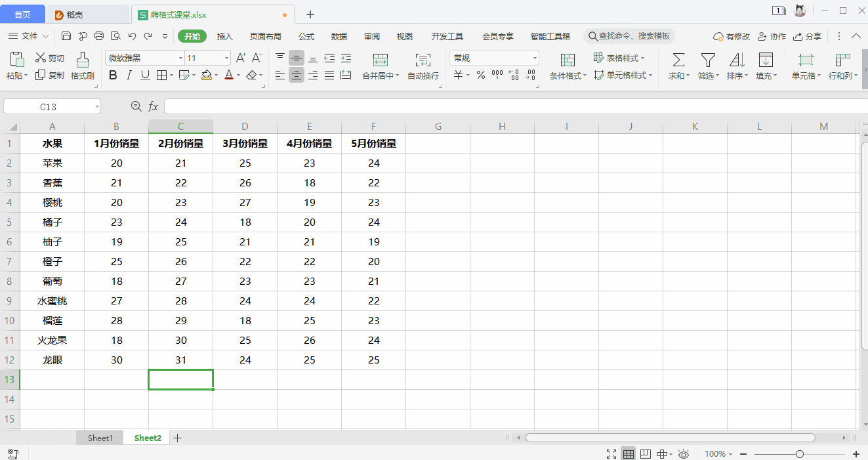Image resolution: width=868 pixels, height=460 pixels.
Task: Switch to the Sheet1 worksheet tab
Action: [x=100, y=438]
